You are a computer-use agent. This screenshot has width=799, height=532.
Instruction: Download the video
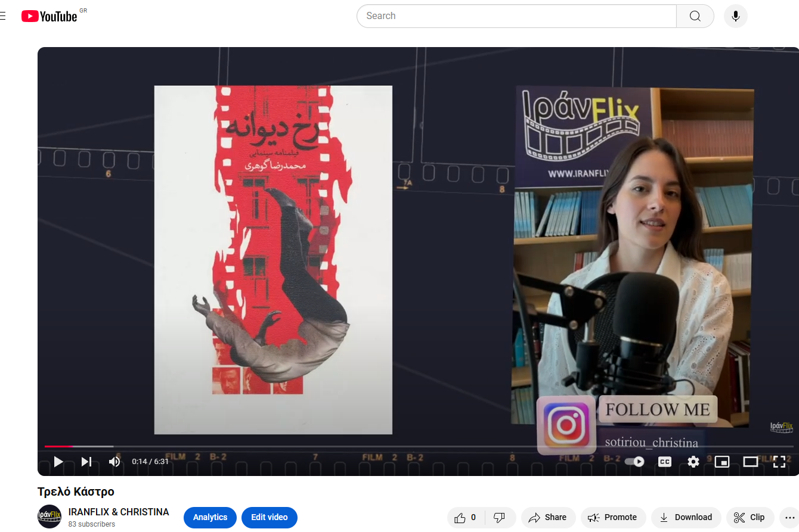(x=686, y=517)
